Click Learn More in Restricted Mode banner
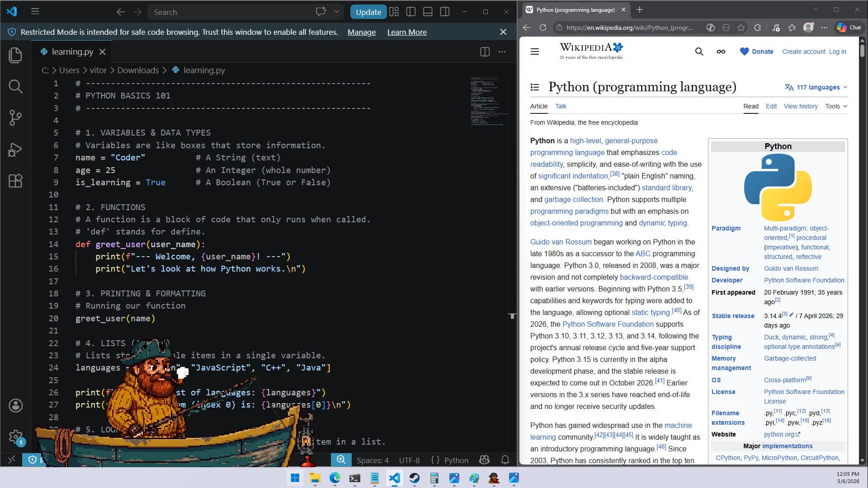The height and width of the screenshot is (488, 868). pyautogui.click(x=407, y=32)
